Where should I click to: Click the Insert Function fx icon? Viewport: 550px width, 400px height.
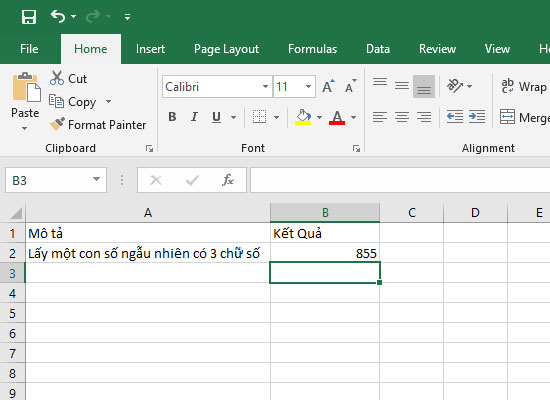228,180
